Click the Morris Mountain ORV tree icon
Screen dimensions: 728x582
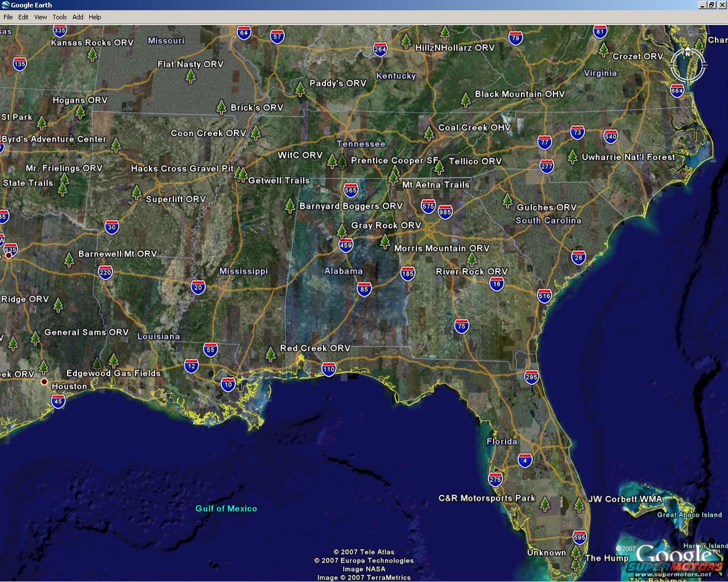(x=385, y=242)
